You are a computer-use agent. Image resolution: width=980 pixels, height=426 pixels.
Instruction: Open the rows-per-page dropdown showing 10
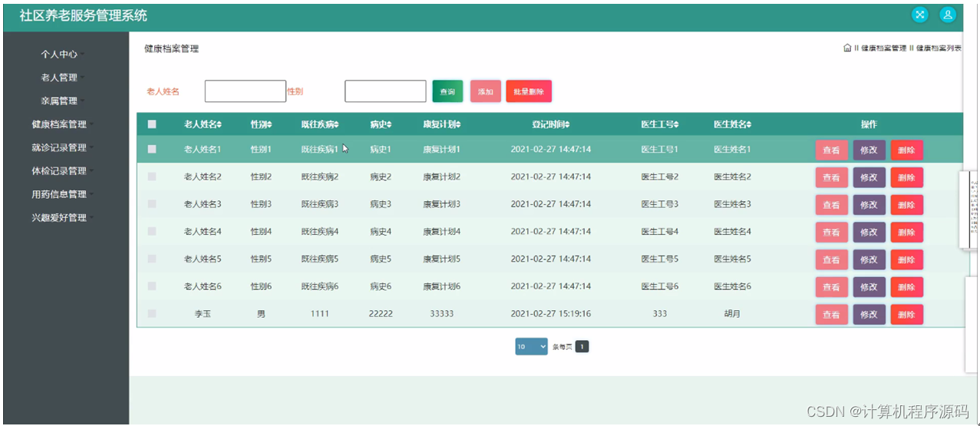coord(531,347)
